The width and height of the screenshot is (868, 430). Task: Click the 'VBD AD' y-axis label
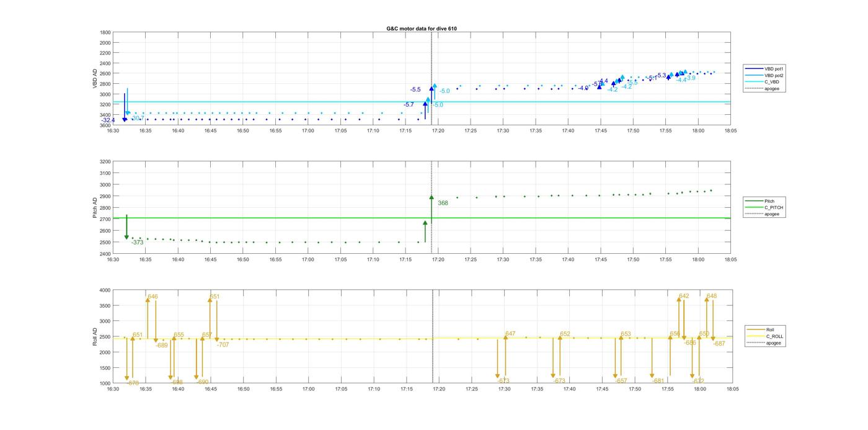point(95,79)
